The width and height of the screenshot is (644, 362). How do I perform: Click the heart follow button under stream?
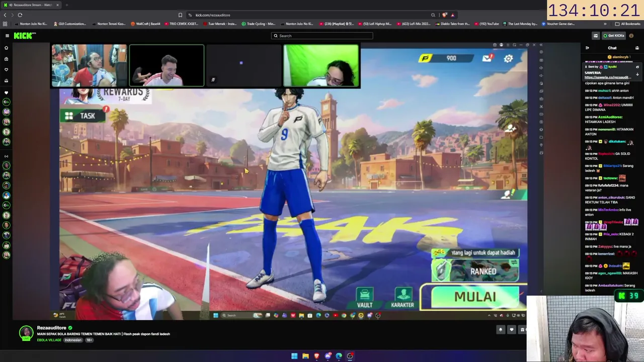[512, 330]
